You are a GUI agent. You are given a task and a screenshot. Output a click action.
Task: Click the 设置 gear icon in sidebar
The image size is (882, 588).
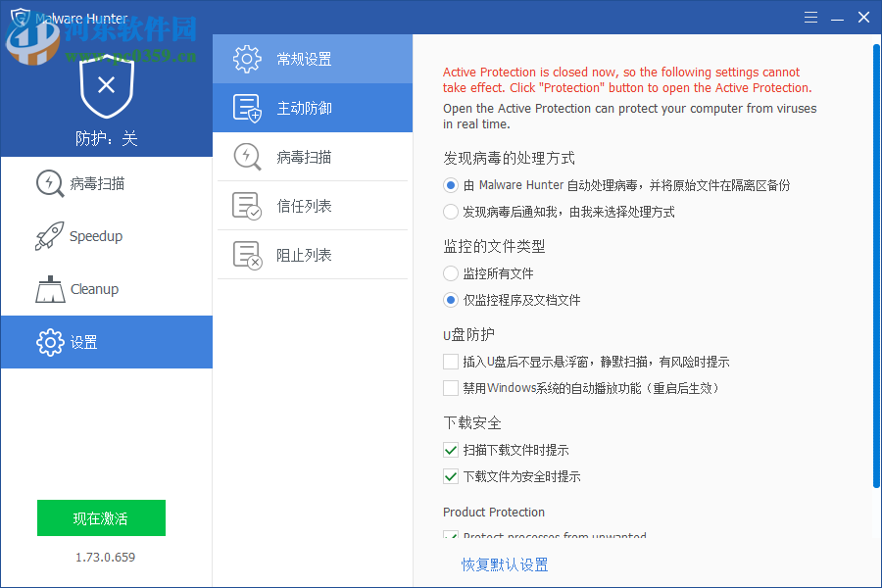(x=49, y=342)
